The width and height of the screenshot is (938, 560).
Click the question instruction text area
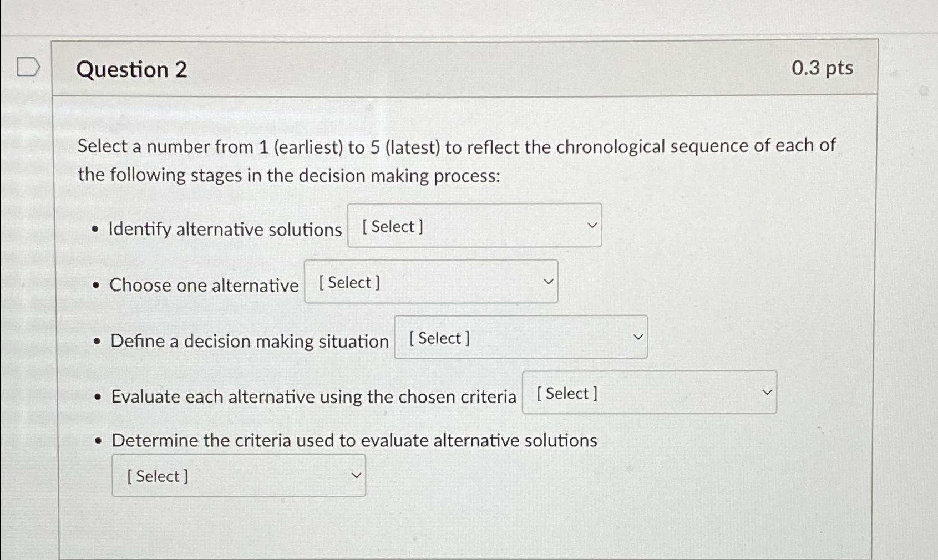click(x=455, y=160)
